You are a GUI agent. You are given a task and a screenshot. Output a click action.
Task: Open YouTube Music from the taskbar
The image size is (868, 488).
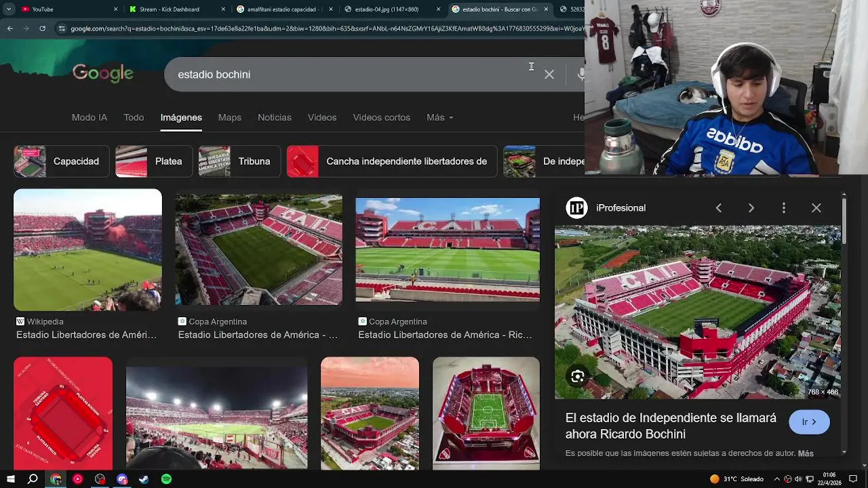(77, 479)
